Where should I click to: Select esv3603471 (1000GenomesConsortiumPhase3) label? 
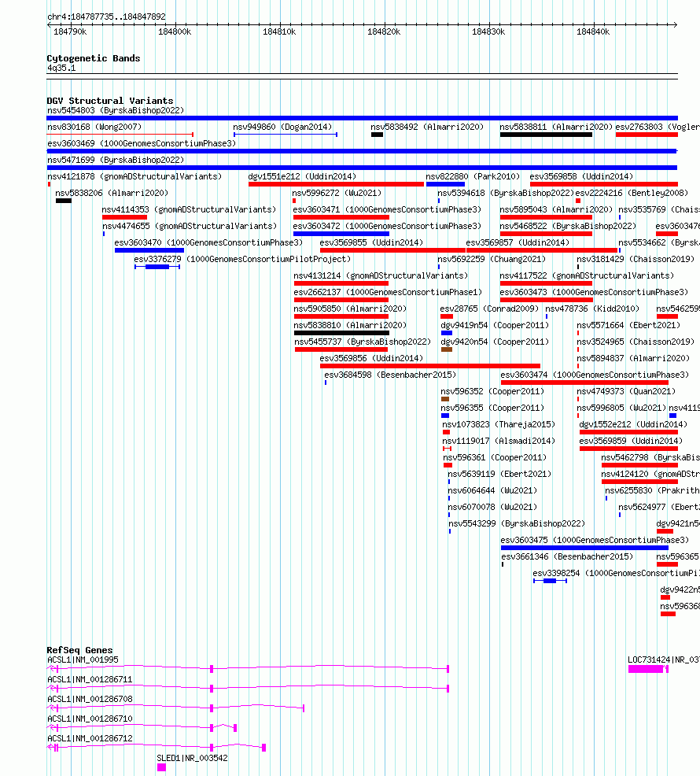(387, 209)
